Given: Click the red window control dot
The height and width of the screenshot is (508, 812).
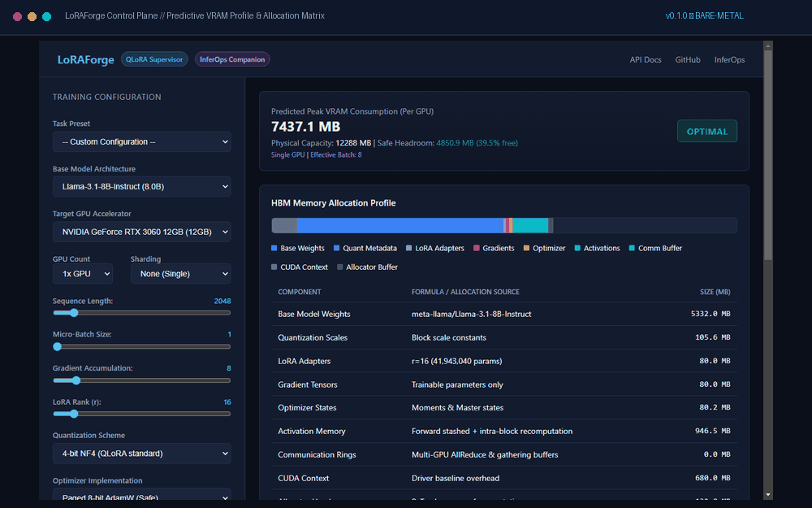Looking at the screenshot, I should (17, 16).
